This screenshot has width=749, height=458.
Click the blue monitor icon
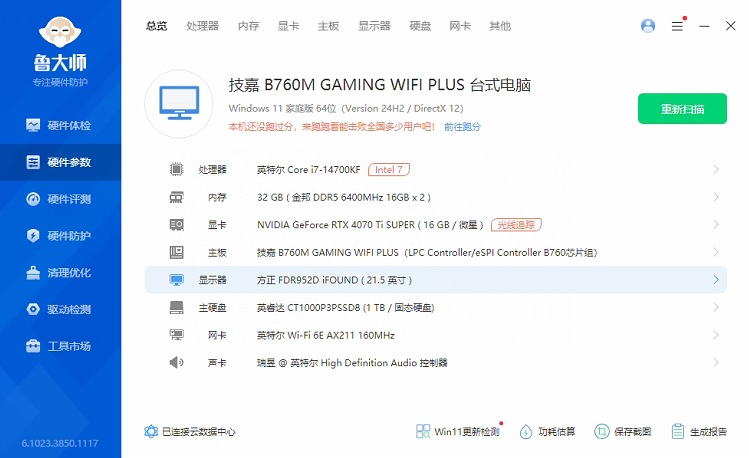[176, 280]
